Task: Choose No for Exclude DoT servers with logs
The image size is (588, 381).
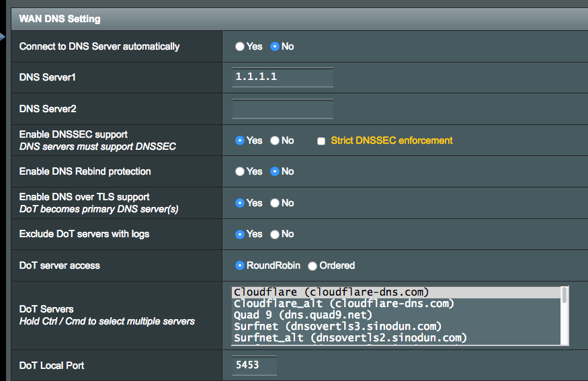Action: click(274, 235)
